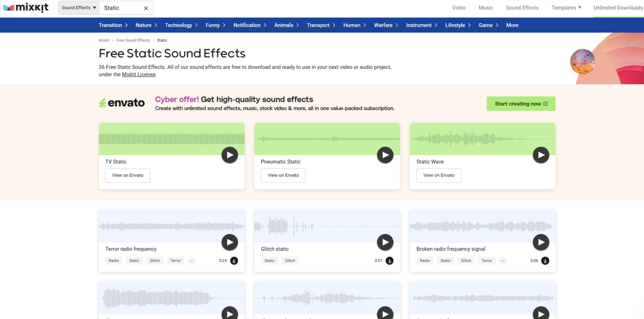This screenshot has height=319, width=644.
Task: Seek in the Broken radio frequency signal waveform
Action: pyautogui.click(x=482, y=226)
